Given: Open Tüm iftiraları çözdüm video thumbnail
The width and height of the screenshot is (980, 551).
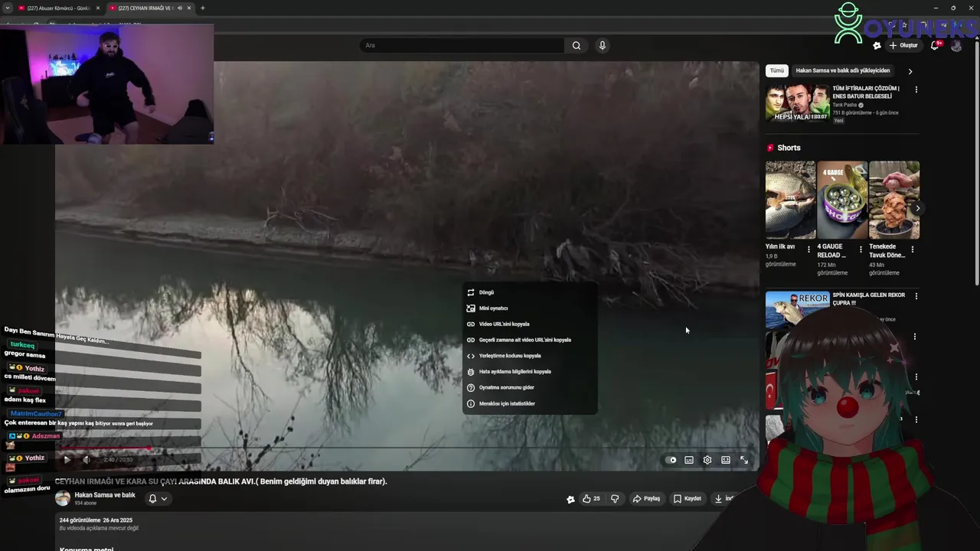Looking at the screenshot, I should point(797,103).
